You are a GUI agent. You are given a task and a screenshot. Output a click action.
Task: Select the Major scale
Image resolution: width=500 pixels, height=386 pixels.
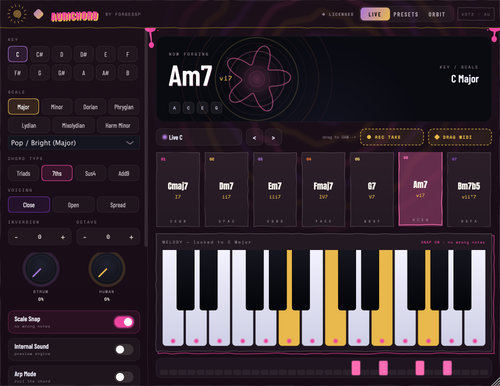click(x=23, y=107)
